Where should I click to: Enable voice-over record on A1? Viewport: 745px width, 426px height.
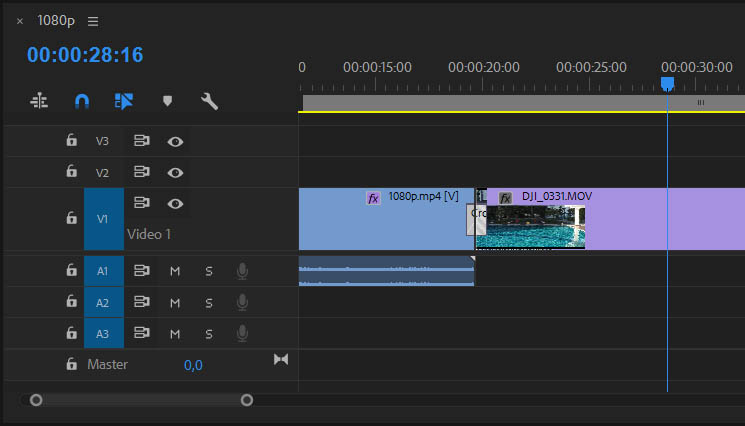pos(242,271)
